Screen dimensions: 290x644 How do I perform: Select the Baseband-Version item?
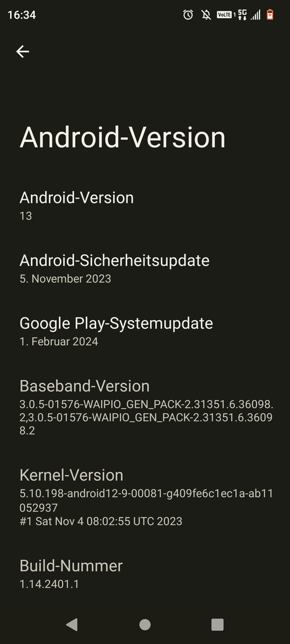(145, 407)
